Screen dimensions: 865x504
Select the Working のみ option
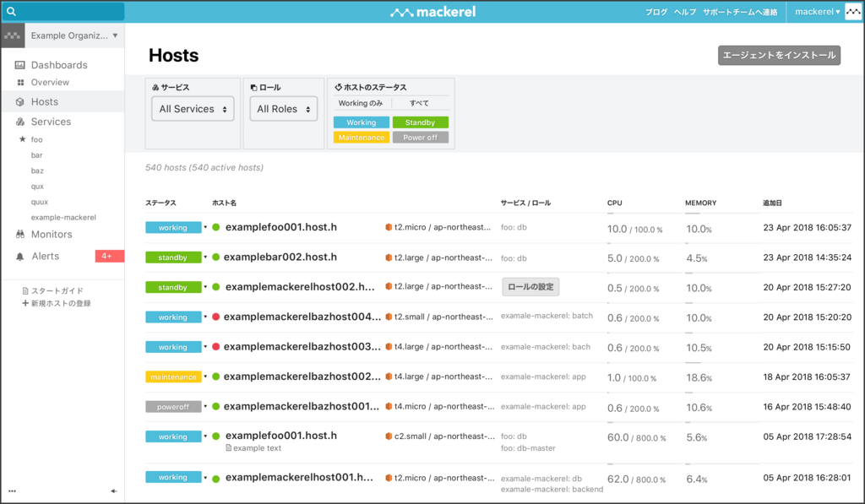[x=360, y=103]
